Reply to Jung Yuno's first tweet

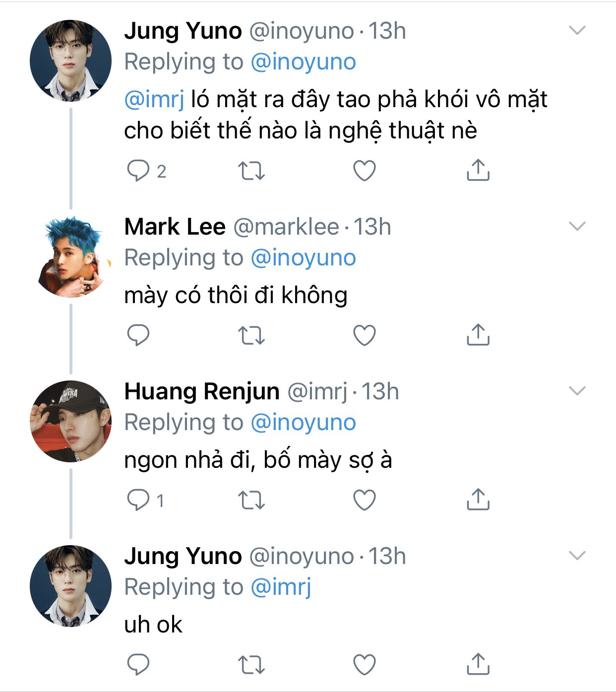pyautogui.click(x=138, y=171)
